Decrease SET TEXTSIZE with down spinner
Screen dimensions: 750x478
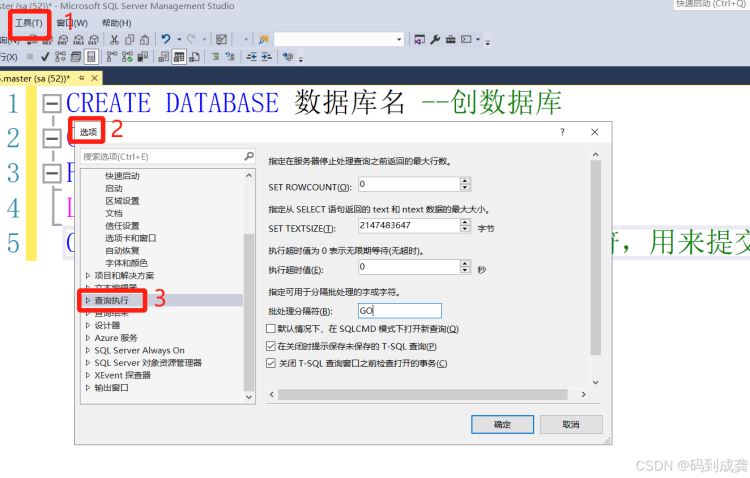[465, 229]
